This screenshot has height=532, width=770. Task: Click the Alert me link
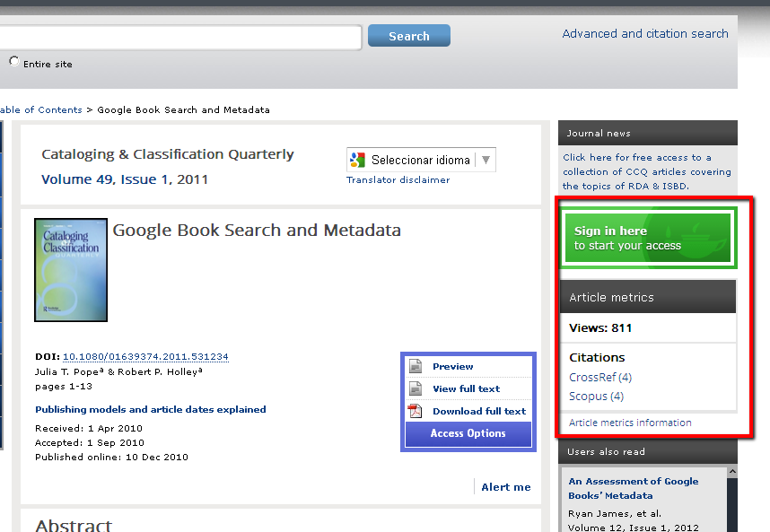pos(505,487)
